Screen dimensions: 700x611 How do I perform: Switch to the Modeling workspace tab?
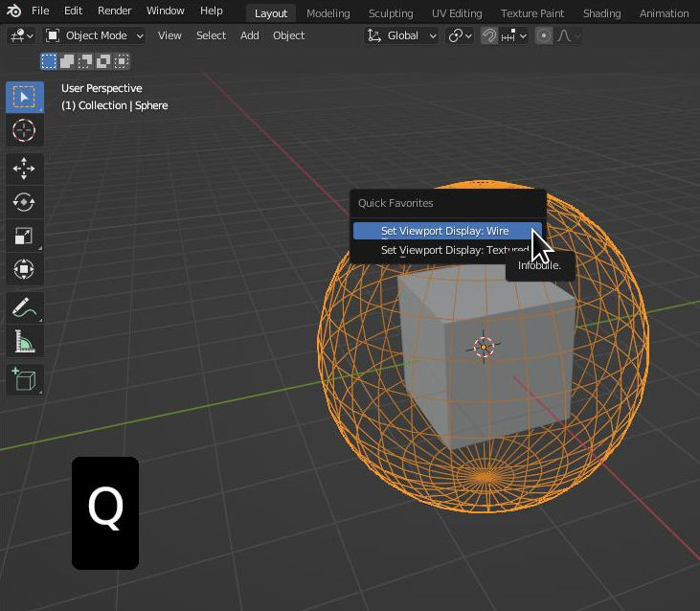[x=328, y=13]
